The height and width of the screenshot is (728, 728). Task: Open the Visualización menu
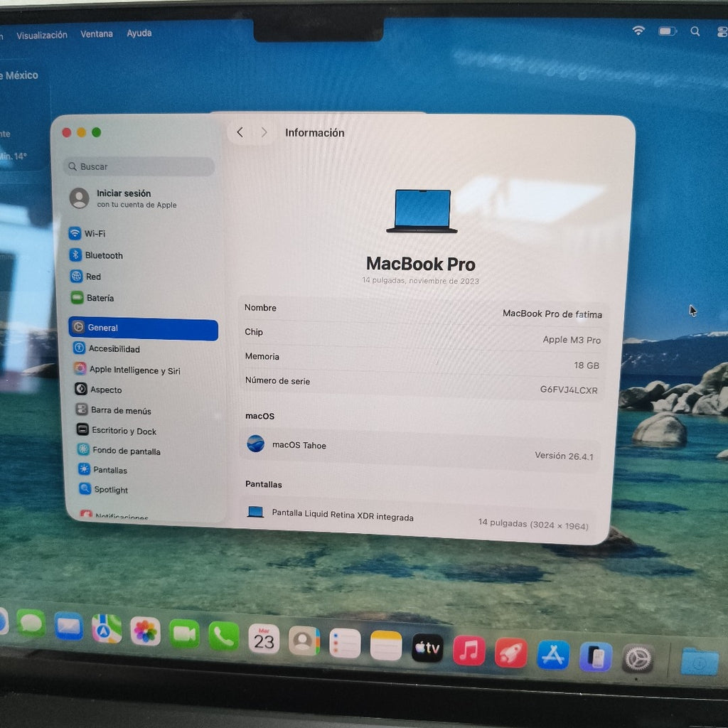click(42, 36)
